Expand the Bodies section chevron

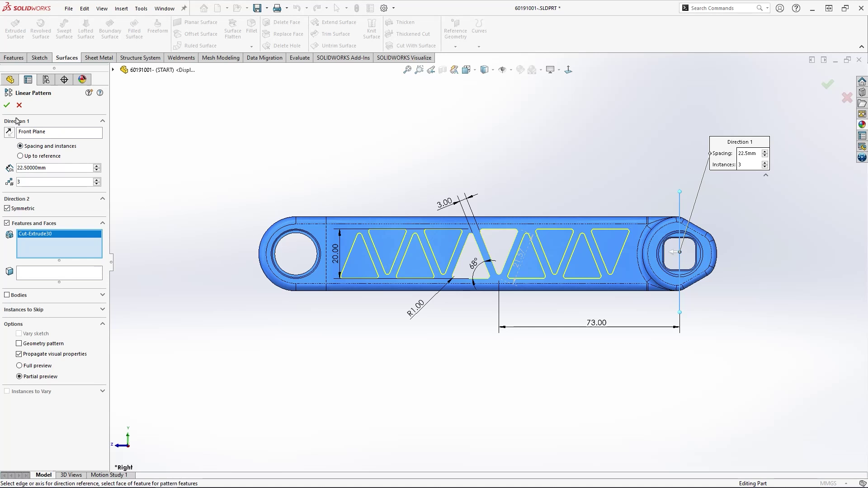[102, 295]
